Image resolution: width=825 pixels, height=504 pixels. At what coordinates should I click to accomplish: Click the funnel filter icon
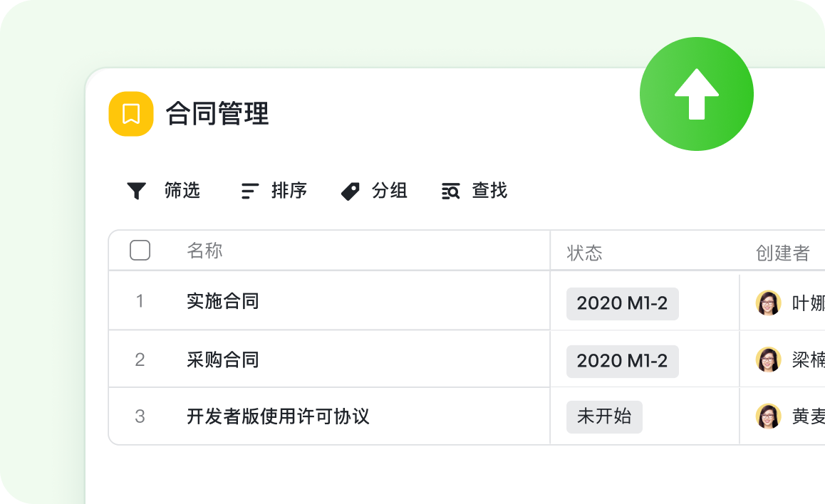pyautogui.click(x=136, y=191)
